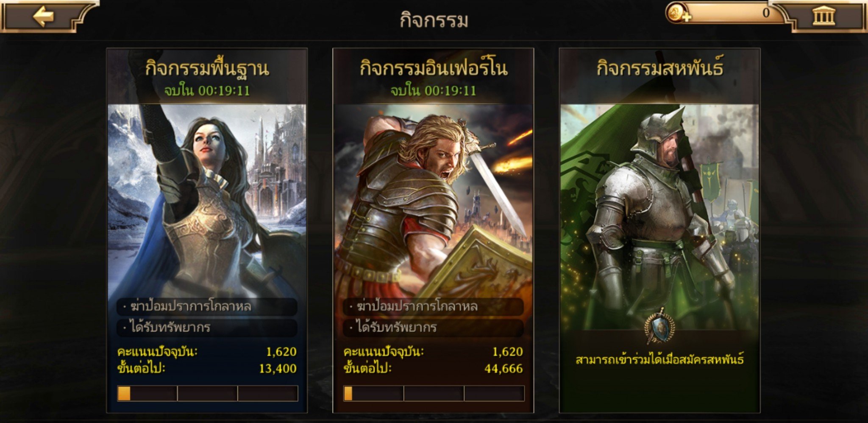This screenshot has height=423, width=868.
Task: Click the basic event countdown timer
Action: click(207, 90)
